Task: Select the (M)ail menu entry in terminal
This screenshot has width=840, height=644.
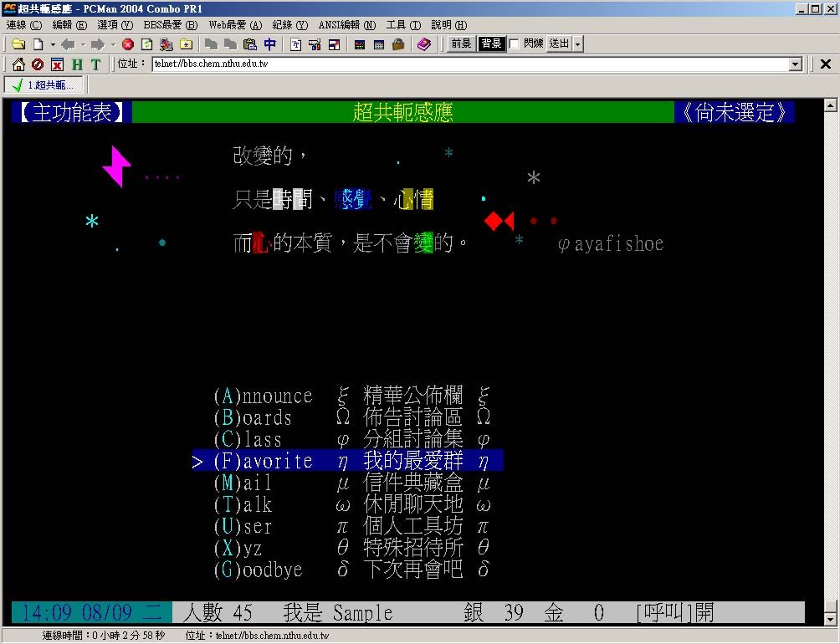Action: (243, 483)
